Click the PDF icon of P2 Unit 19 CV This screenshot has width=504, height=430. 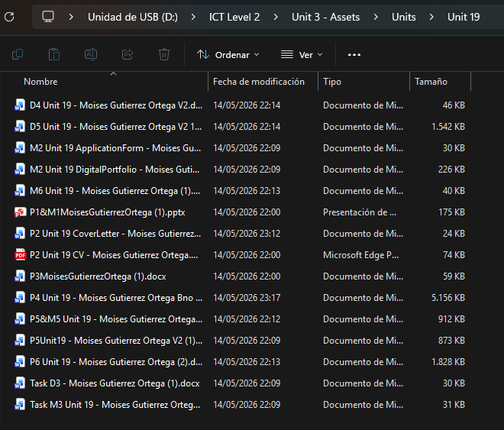(x=20, y=255)
